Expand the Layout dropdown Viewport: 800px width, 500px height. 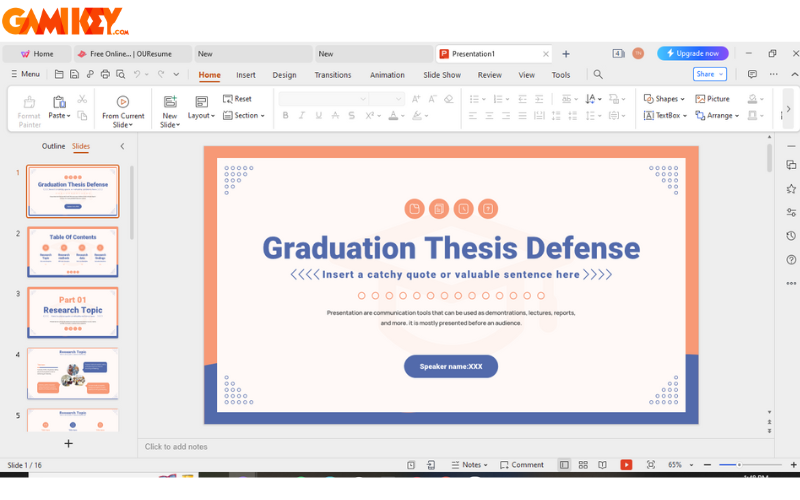(201, 115)
